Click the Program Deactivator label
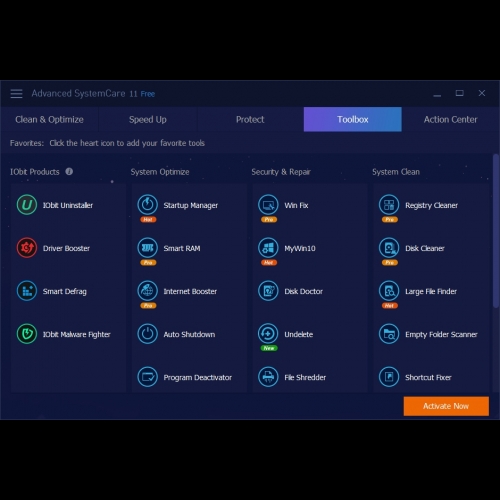Image resolution: width=500 pixels, height=500 pixels. tap(198, 377)
